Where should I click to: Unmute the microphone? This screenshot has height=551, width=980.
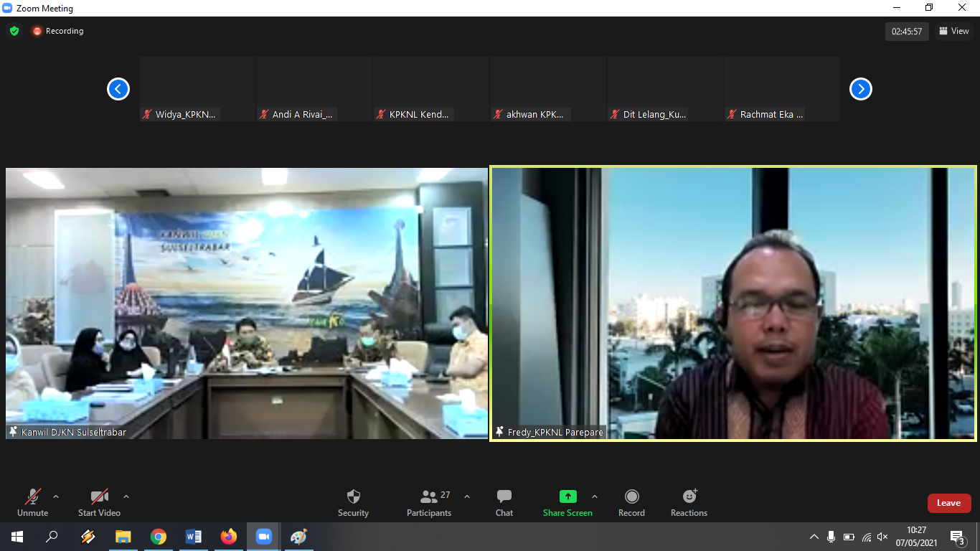tap(33, 502)
